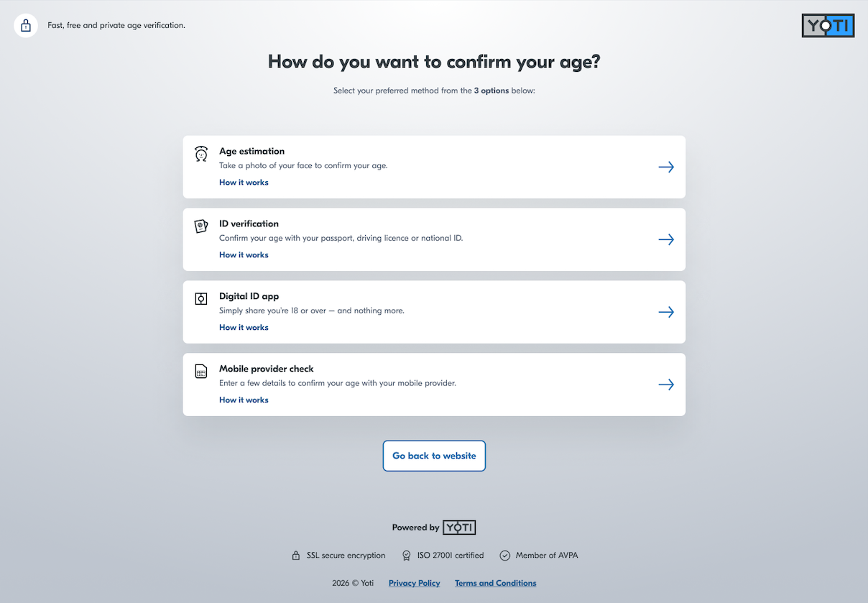Open the Privacy Policy link
The width and height of the screenshot is (868, 603).
[x=414, y=583]
